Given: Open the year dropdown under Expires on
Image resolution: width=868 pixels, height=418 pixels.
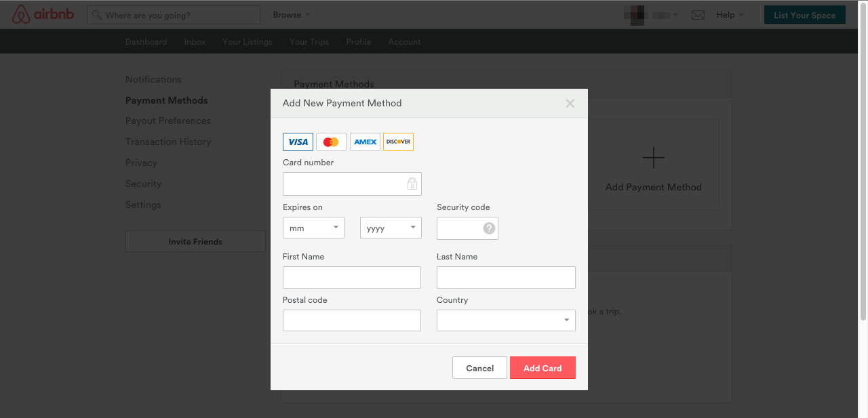Looking at the screenshot, I should (x=391, y=228).
